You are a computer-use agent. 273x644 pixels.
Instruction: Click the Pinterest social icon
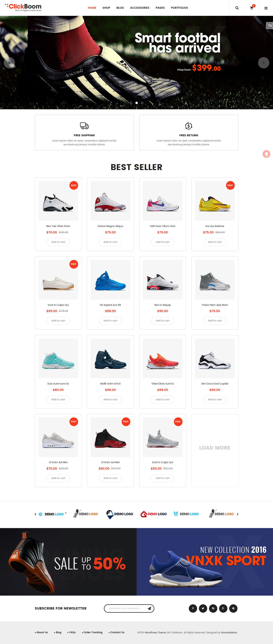[233, 608]
